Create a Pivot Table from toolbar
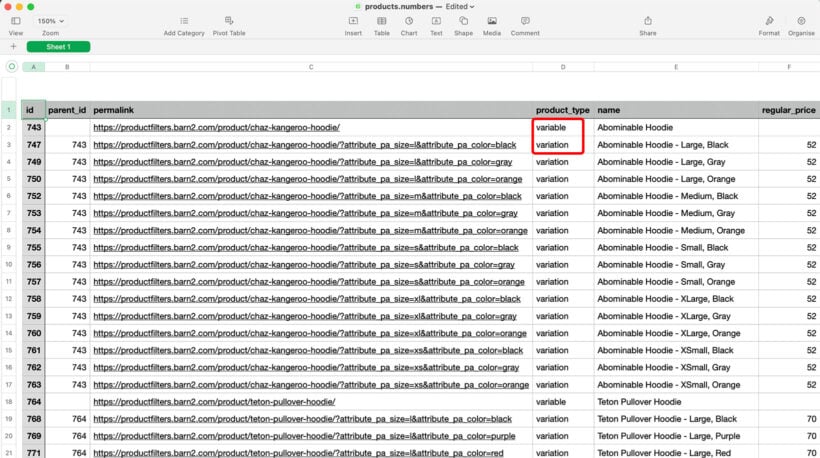This screenshot has height=458, width=820. [229, 21]
